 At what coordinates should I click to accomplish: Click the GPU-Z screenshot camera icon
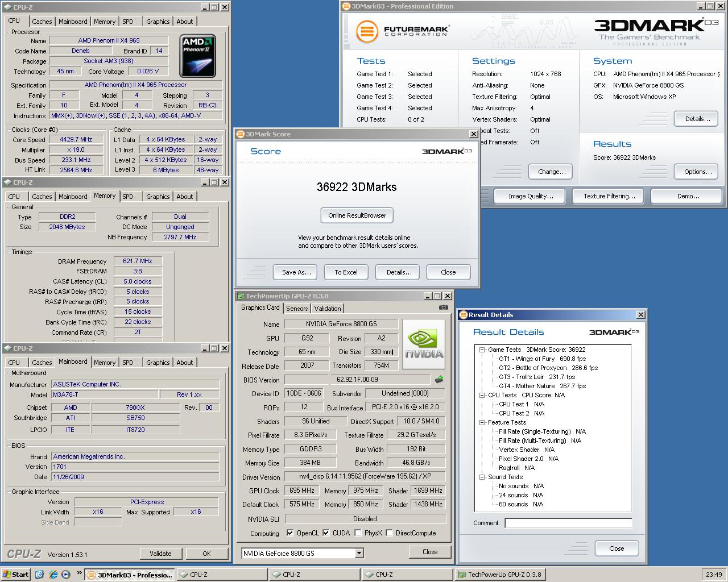click(443, 307)
